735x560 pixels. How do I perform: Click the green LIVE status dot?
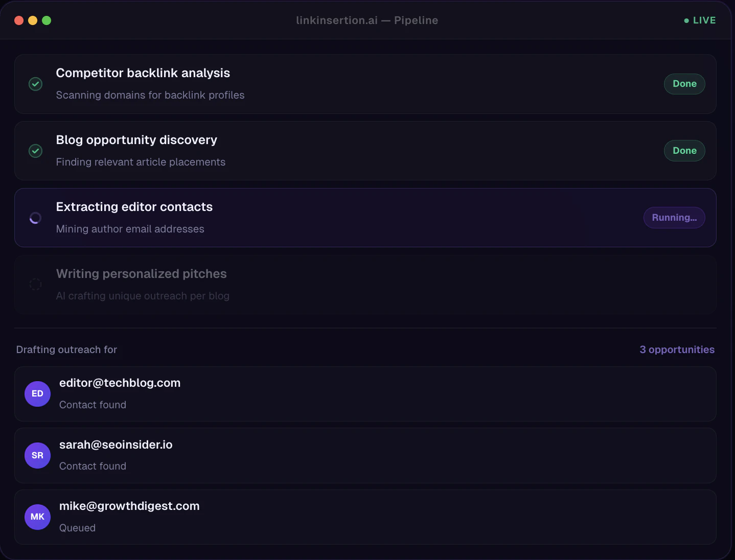tap(686, 21)
